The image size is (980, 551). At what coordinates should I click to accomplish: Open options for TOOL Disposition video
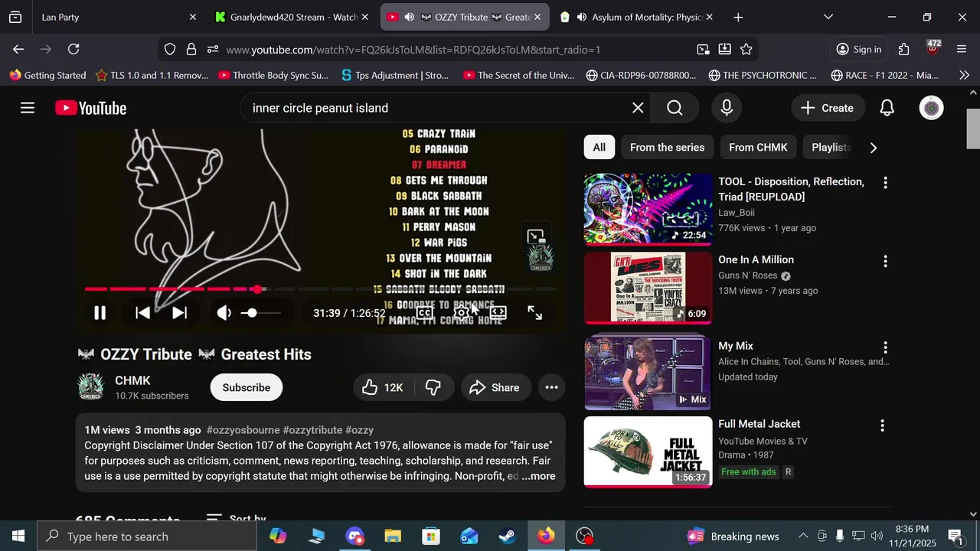(x=885, y=183)
